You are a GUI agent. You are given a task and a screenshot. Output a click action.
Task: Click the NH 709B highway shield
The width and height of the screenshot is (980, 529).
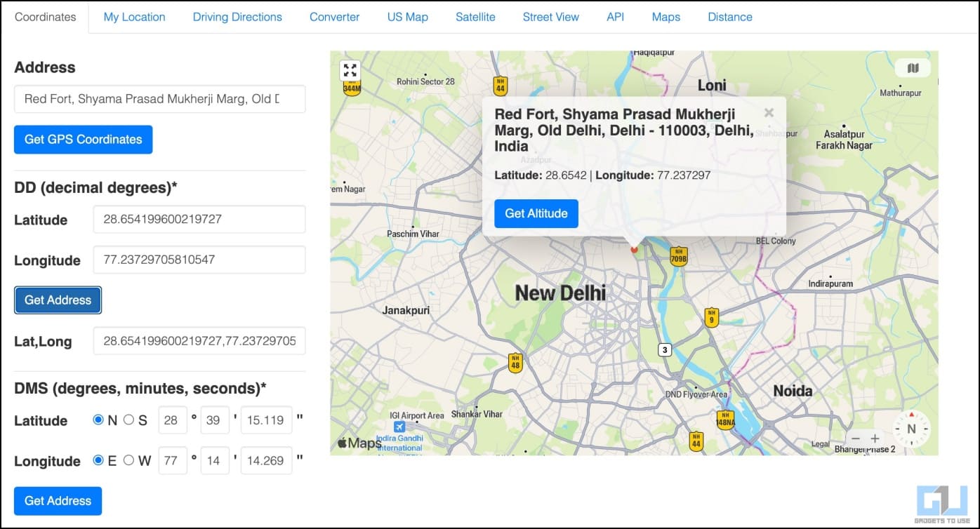pyautogui.click(x=678, y=256)
